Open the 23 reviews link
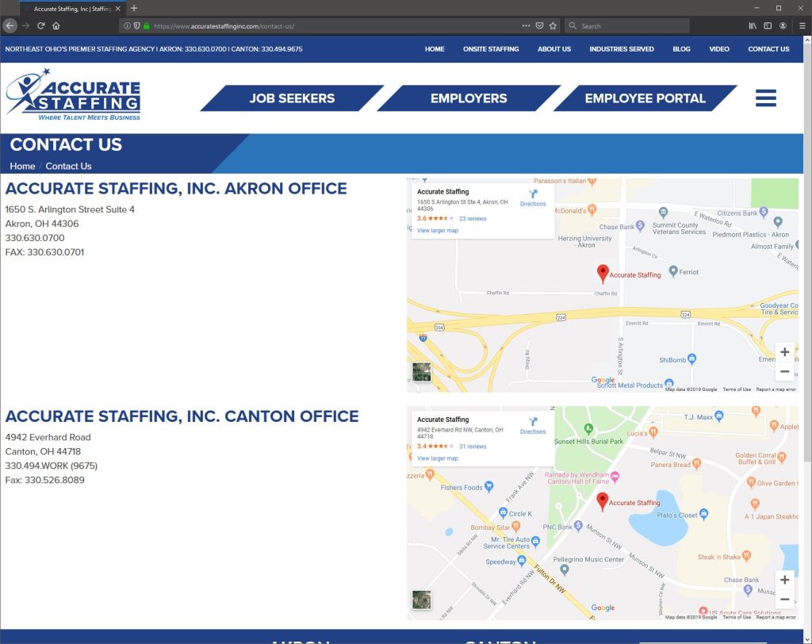Screen dimensions: 812x644 [x=473, y=219]
